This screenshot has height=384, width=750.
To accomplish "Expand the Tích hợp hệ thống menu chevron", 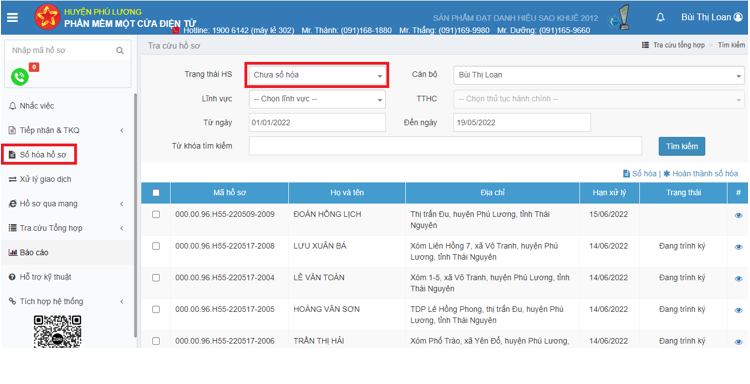I will pyautogui.click(x=121, y=301).
